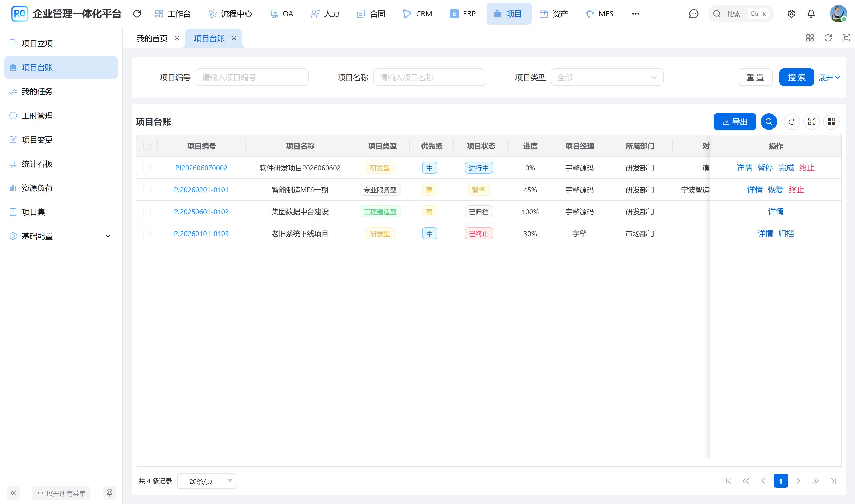
Task: Go to first page pagination icon
Action: tap(728, 481)
